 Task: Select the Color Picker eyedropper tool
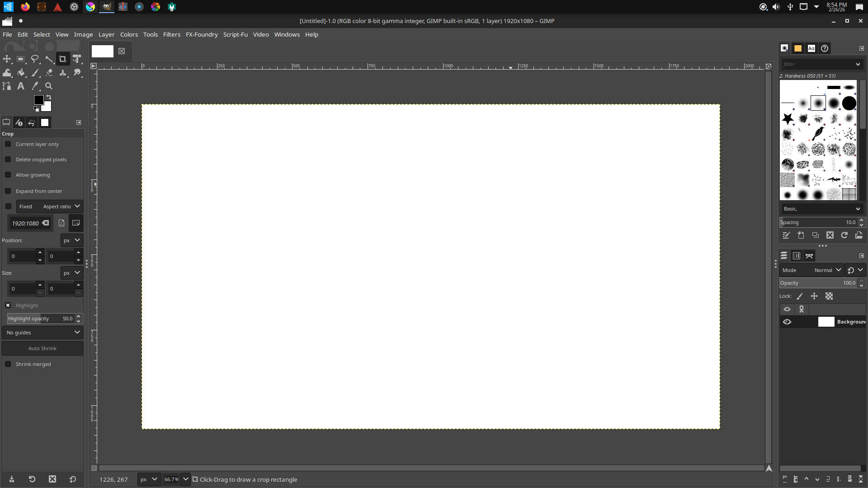35,86
